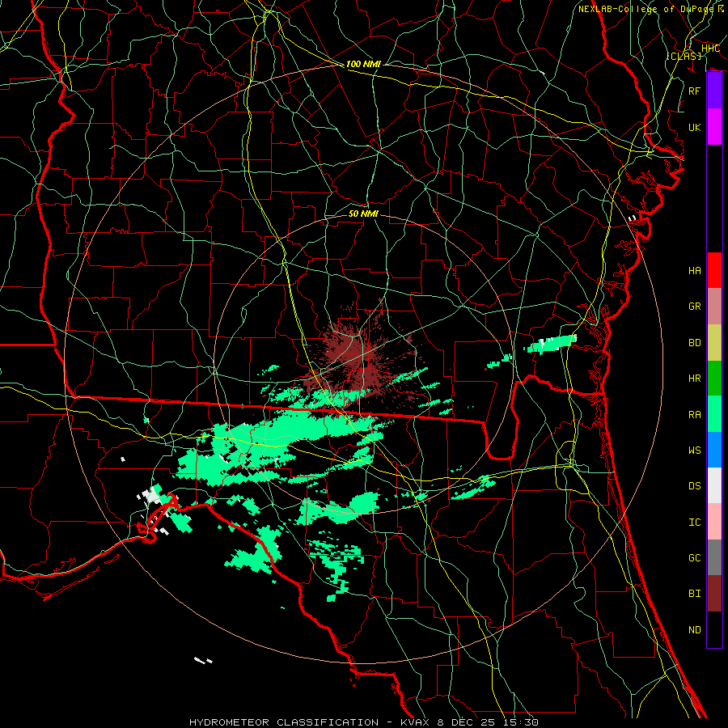728x728 pixels.
Task: Click the 'HA' legend label
Action: 695,270
